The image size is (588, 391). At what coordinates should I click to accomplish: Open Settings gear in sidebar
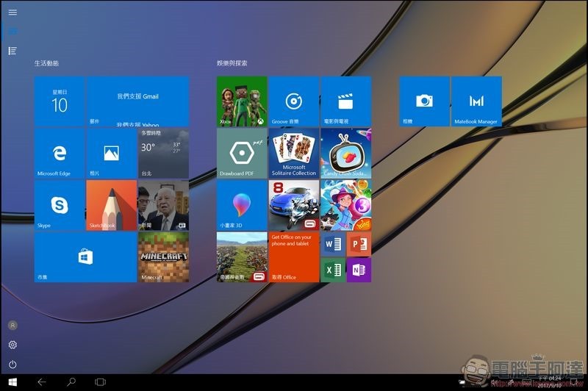coord(12,345)
